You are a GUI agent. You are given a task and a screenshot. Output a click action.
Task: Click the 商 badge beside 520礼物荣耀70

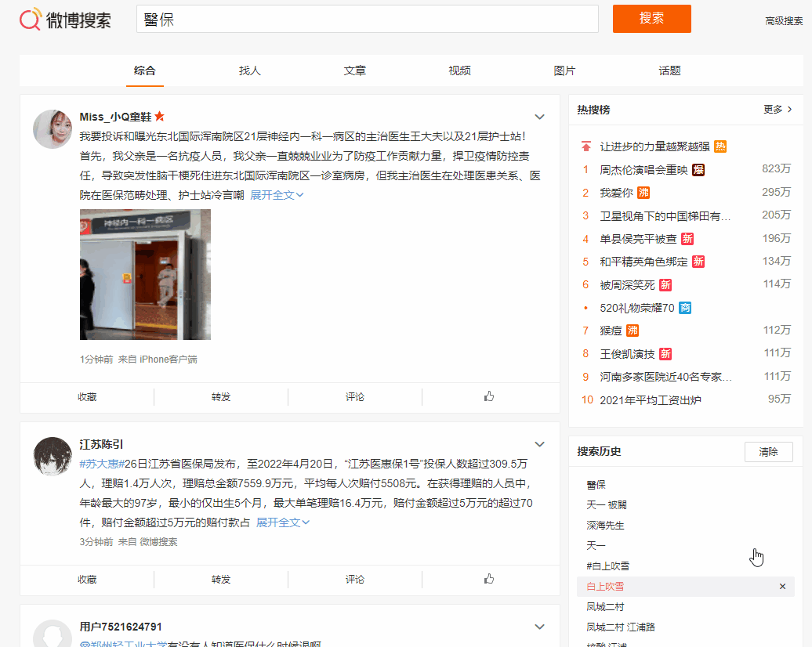(x=685, y=308)
